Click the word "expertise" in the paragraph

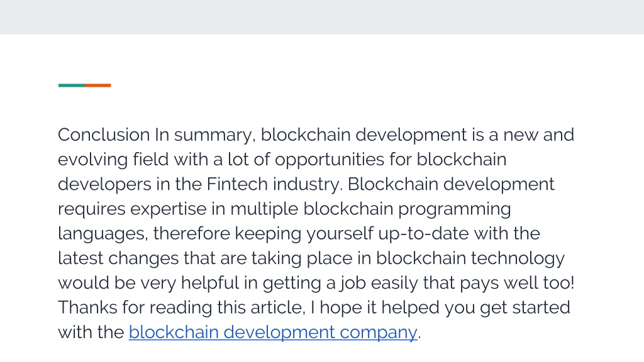(169, 209)
